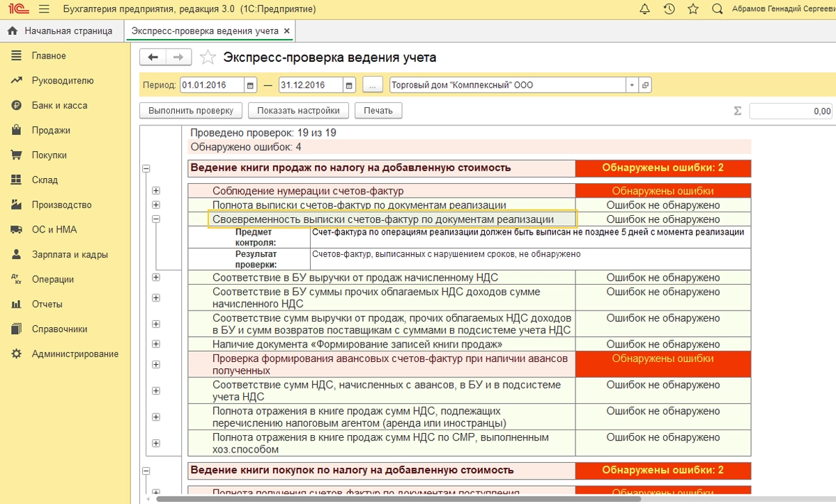
Task: Click the search magnifier icon
Action: coord(717,9)
